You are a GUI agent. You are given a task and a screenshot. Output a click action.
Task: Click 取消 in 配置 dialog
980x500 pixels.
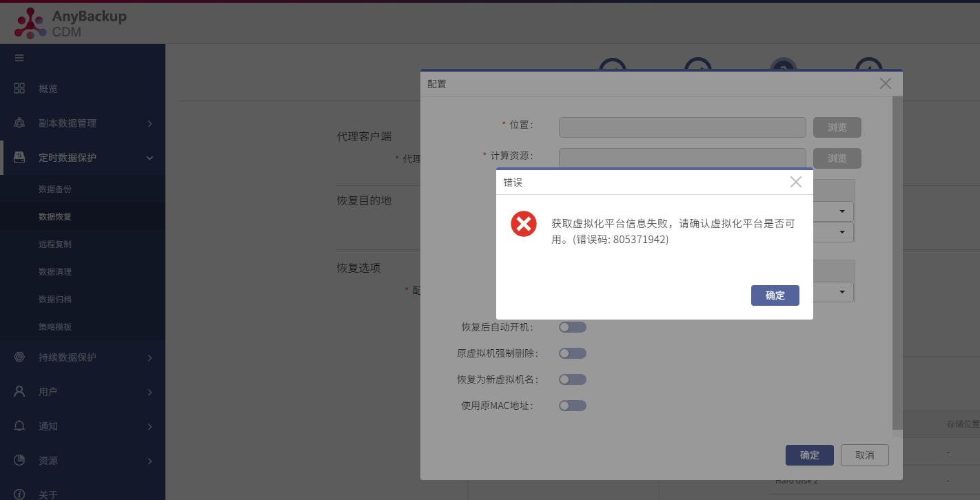865,455
